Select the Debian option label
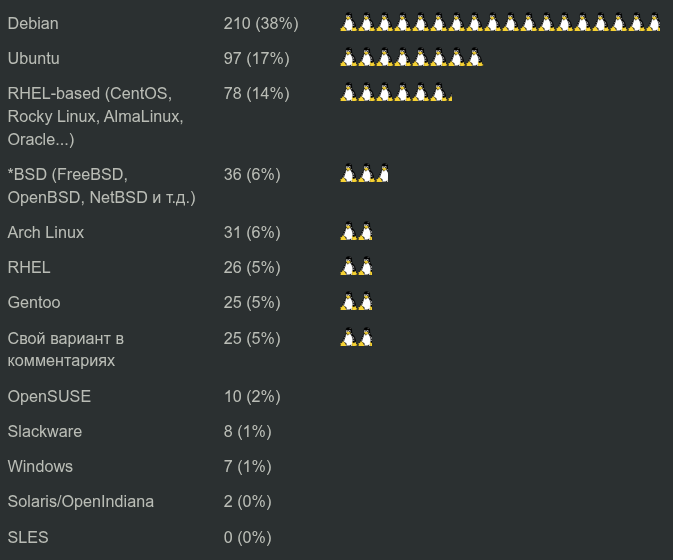Screen dimensions: 673x560 33,23
